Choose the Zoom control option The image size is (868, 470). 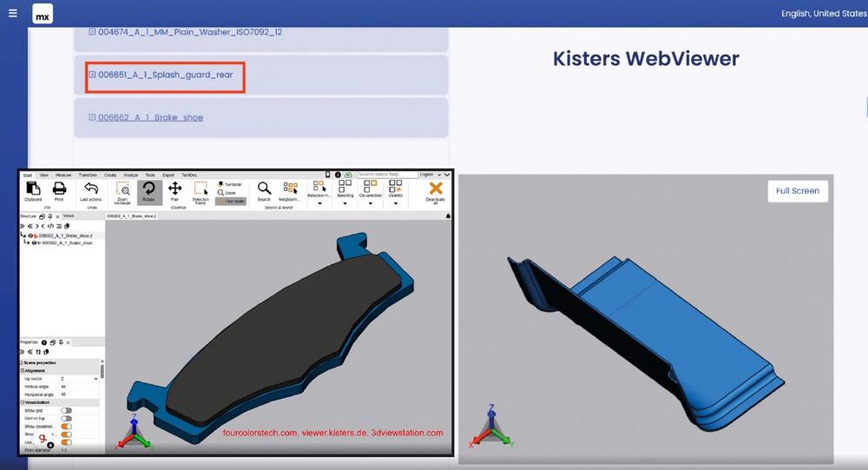[227, 192]
